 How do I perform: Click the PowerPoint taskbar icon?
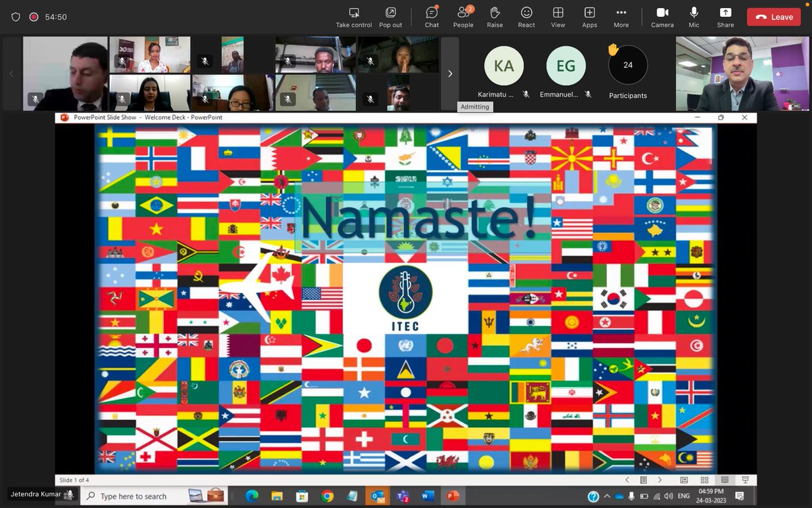pyautogui.click(x=453, y=496)
